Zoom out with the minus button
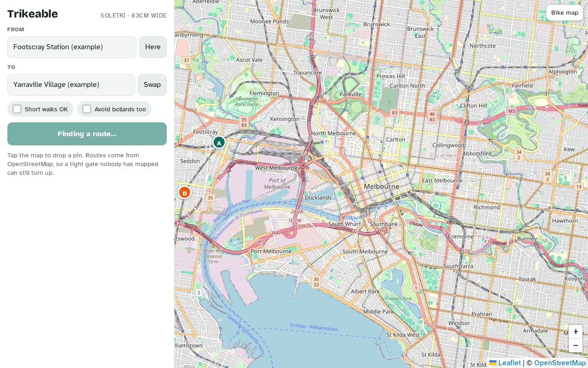 pos(576,345)
